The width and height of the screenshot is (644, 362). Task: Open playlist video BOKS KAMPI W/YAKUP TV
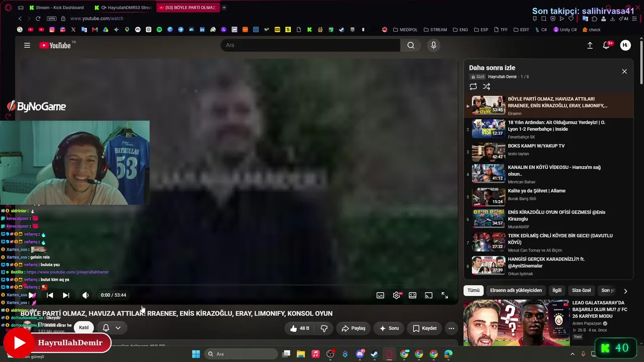[x=548, y=151]
